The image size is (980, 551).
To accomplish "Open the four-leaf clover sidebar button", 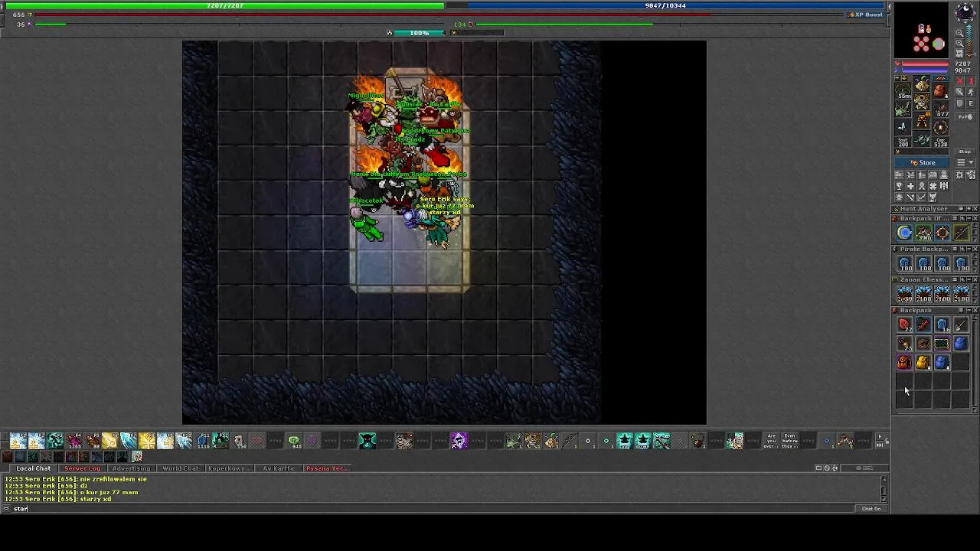I will point(933,186).
